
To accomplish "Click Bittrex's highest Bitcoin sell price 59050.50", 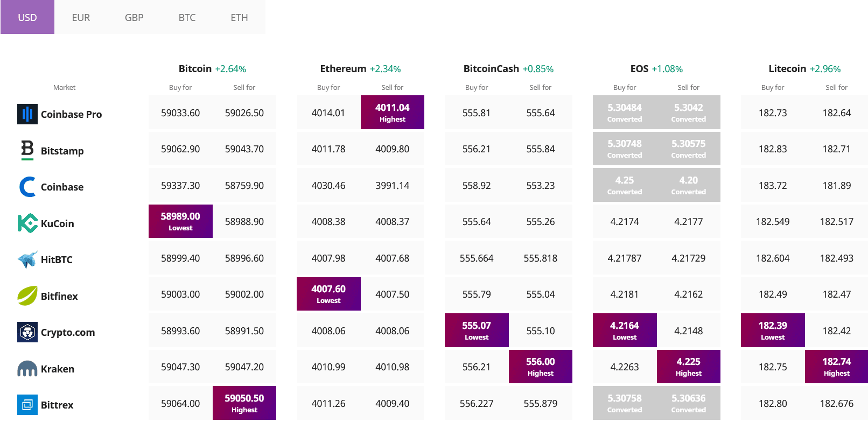I will (x=244, y=403).
